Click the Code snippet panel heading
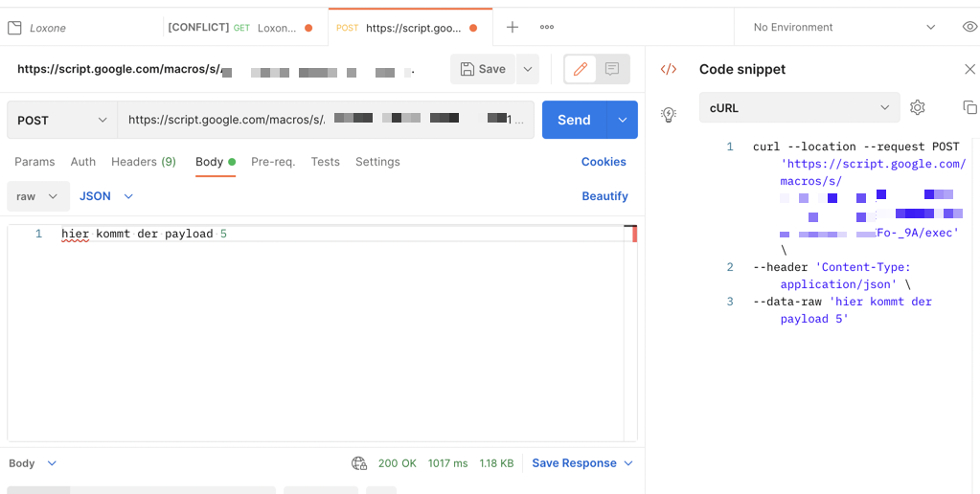 tap(742, 69)
